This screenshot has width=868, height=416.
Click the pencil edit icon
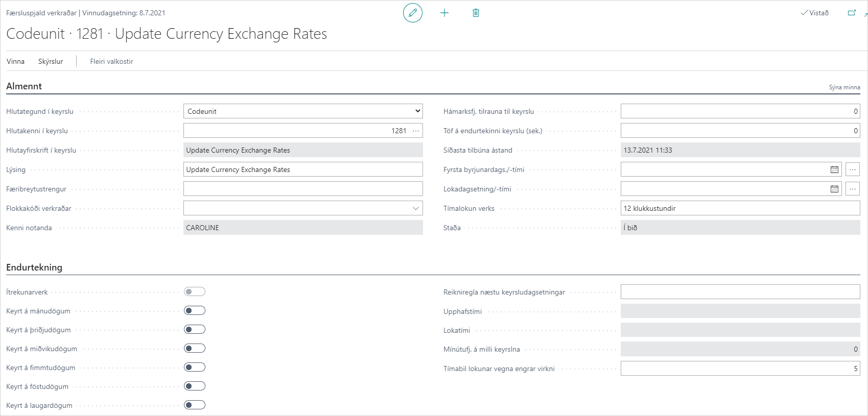coord(413,13)
